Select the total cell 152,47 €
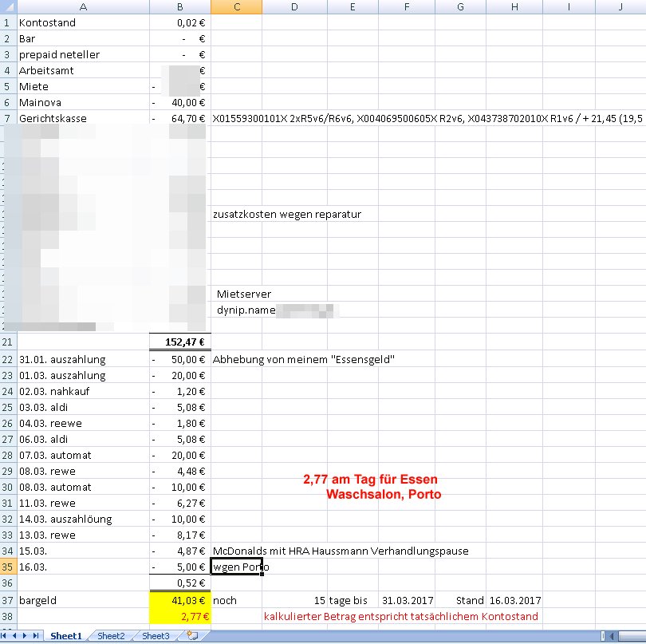The height and width of the screenshot is (644, 646). pyautogui.click(x=180, y=342)
